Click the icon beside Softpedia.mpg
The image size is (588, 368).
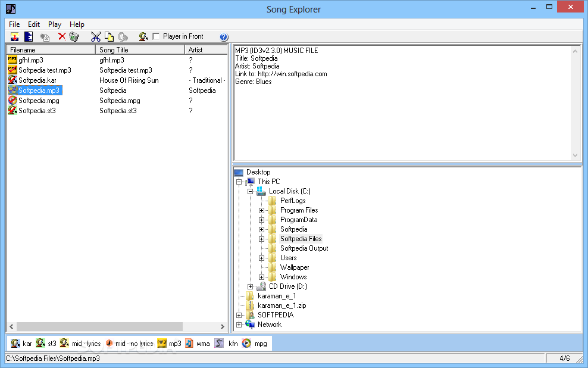tap(12, 101)
